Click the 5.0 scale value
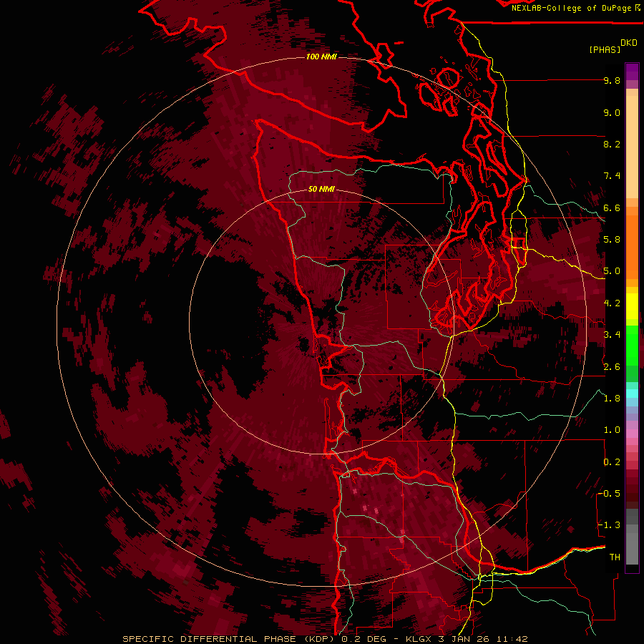Image resolution: width=644 pixels, height=644 pixels. 612,271
